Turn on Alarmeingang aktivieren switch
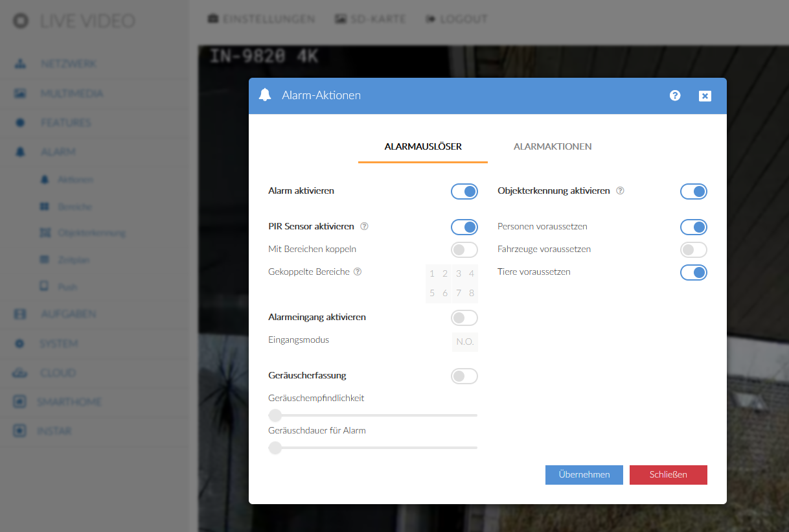The image size is (789, 532). pos(464,318)
